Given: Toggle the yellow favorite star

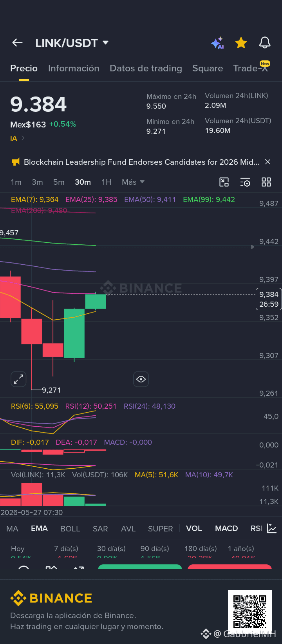Looking at the screenshot, I should [x=241, y=43].
